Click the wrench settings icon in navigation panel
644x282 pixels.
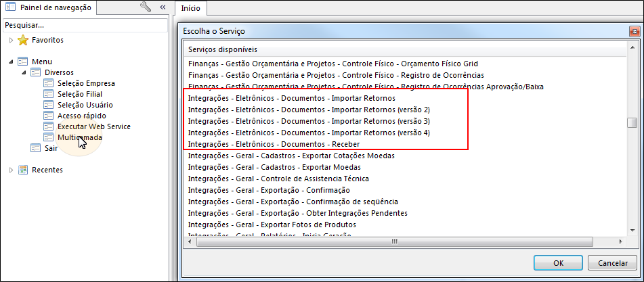[x=146, y=7]
